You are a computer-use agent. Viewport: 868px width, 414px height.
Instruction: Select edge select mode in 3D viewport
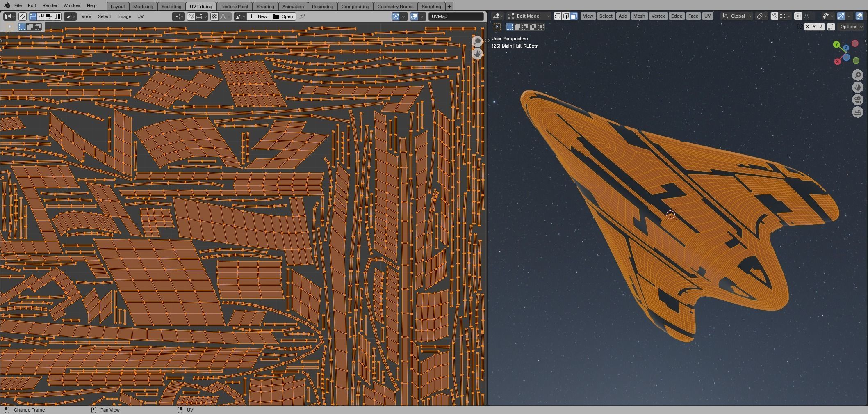[x=565, y=16]
